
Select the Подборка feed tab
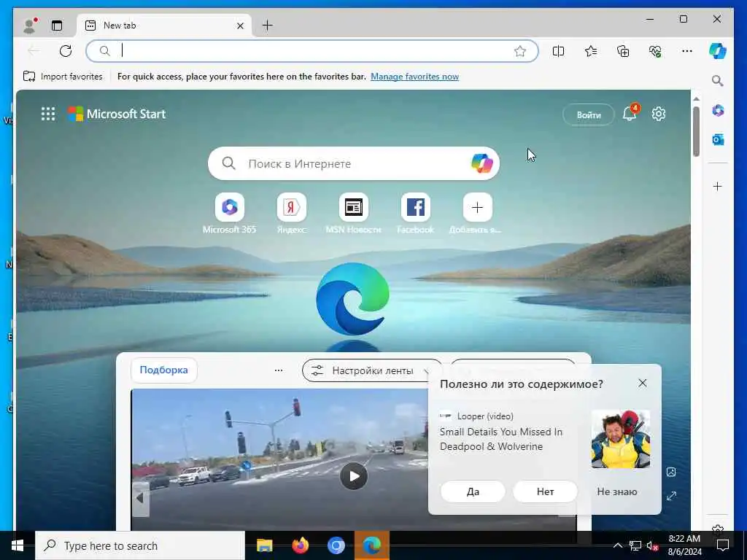(x=164, y=370)
